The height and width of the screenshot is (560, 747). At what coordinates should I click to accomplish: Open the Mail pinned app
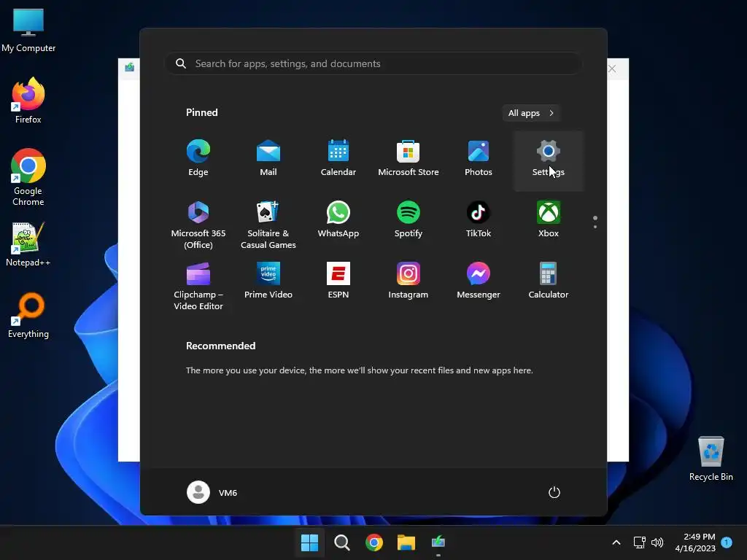coord(268,159)
